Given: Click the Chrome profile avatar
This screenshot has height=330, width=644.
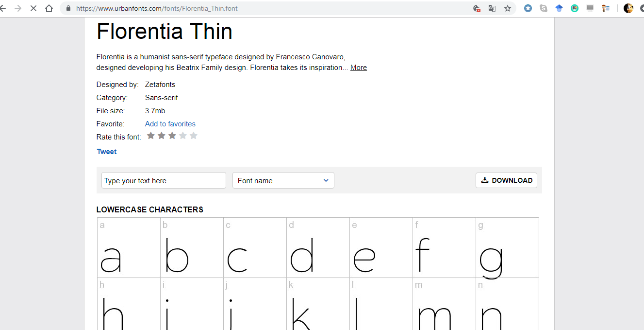Looking at the screenshot, I should pos(628,8).
